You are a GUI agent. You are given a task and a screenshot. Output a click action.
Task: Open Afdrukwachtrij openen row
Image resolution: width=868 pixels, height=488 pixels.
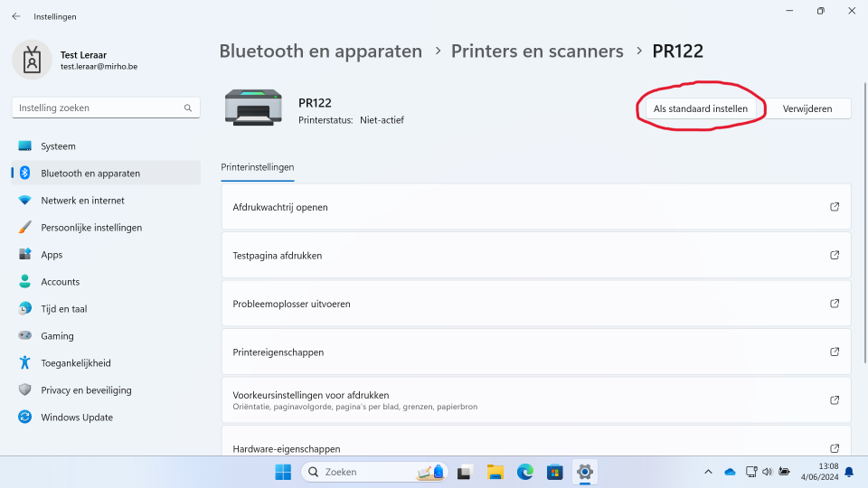tap(535, 207)
